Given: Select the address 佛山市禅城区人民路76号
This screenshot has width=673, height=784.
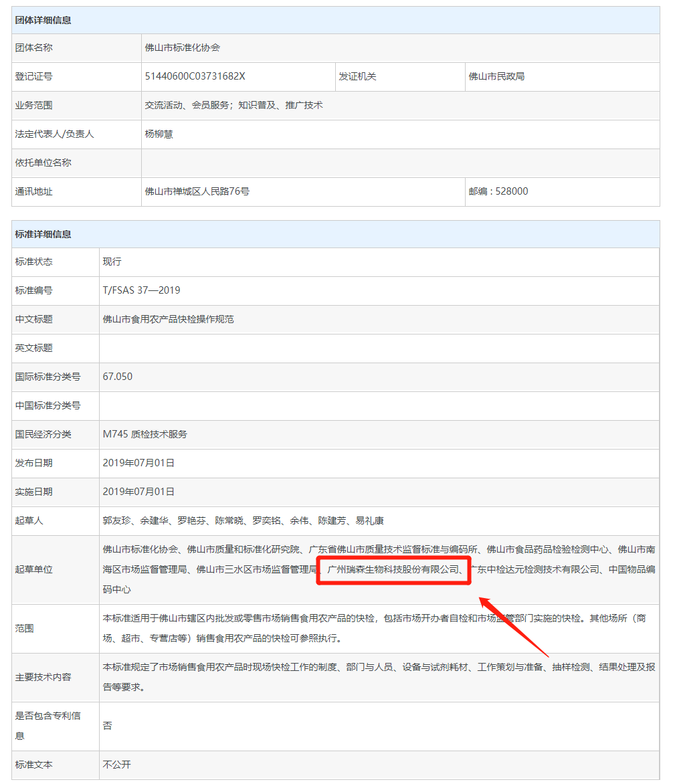Looking at the screenshot, I should [197, 191].
